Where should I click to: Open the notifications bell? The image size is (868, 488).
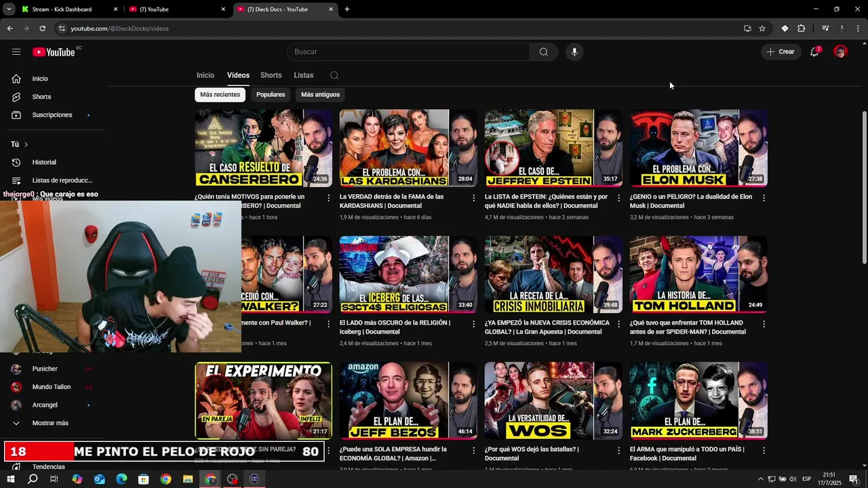tap(814, 52)
